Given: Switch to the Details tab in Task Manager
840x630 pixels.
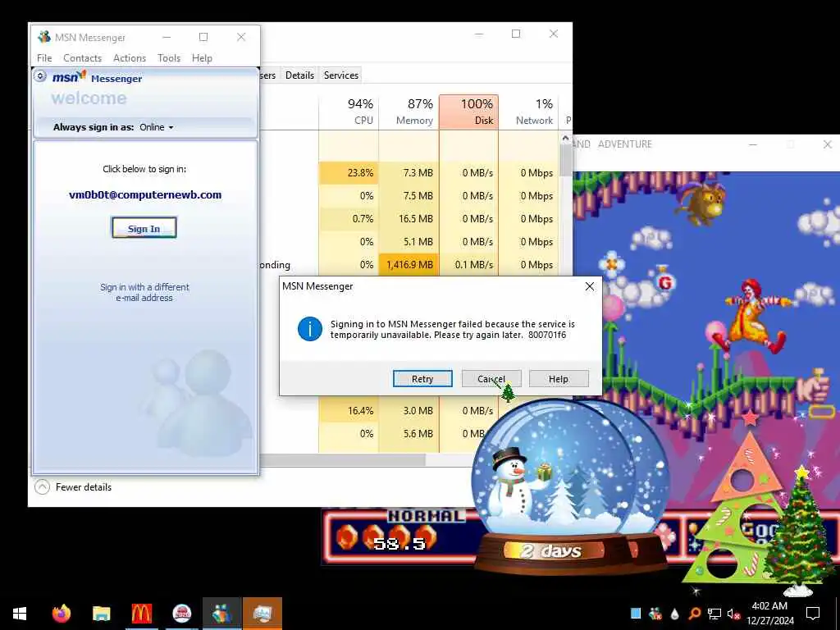Looking at the screenshot, I should [299, 75].
